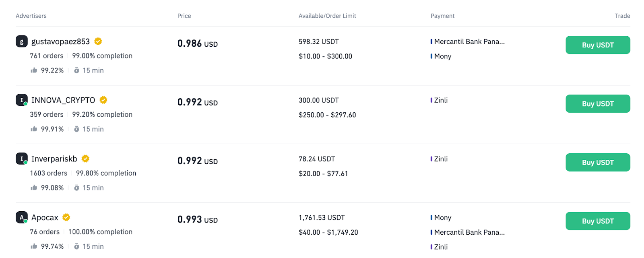This screenshot has width=644, height=258.
Task: Buy USDT at 0.986 USD
Action: 598,45
